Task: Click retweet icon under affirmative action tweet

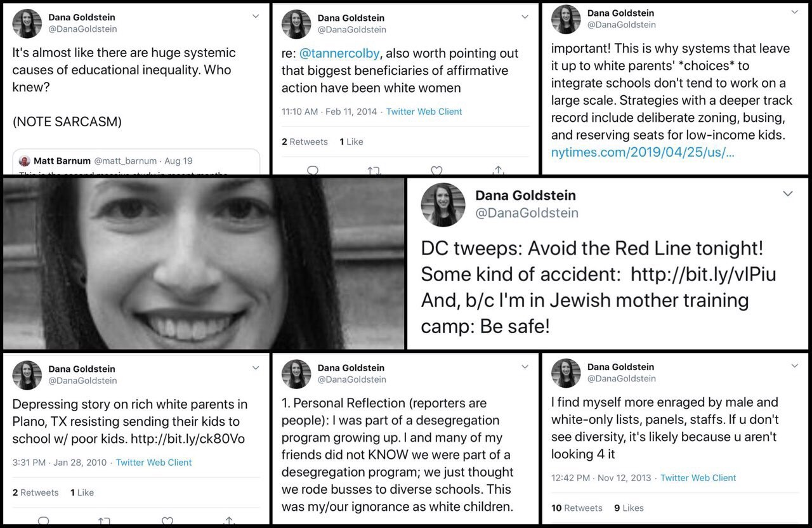Action: [374, 170]
